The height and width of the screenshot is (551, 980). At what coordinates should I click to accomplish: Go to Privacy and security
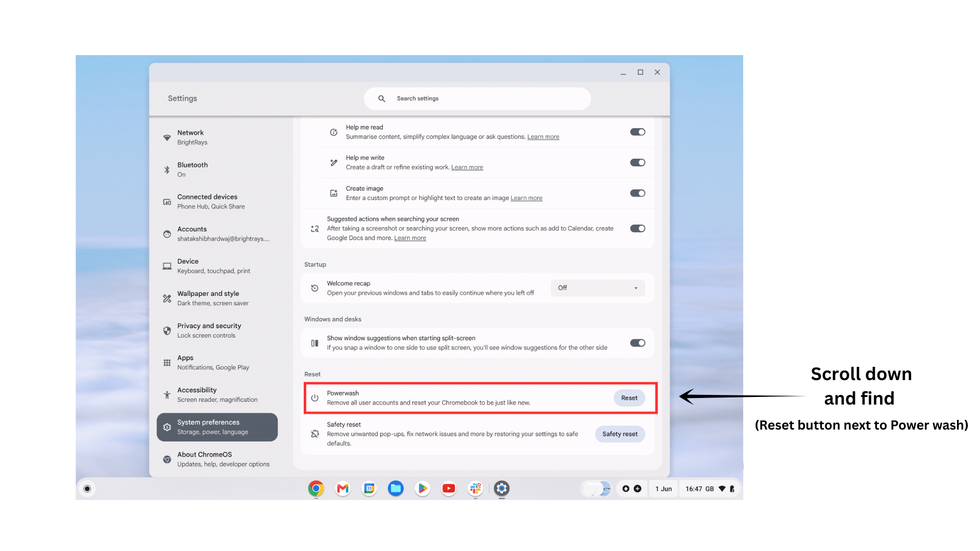click(x=217, y=330)
